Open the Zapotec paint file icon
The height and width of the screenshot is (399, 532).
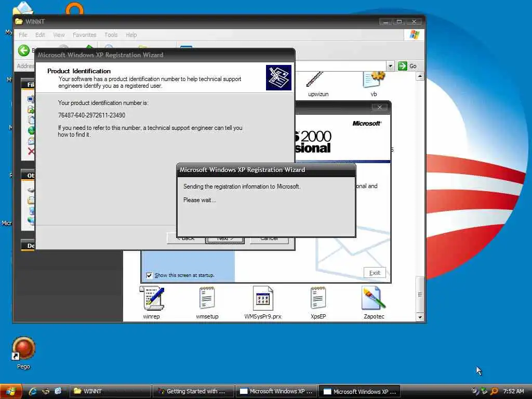click(374, 298)
